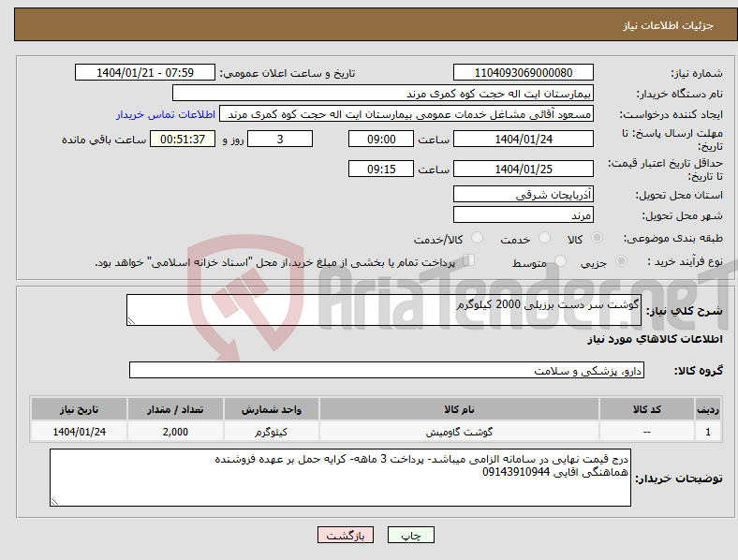
Task: Click the واحد شمارش column header
Action: [272, 409]
